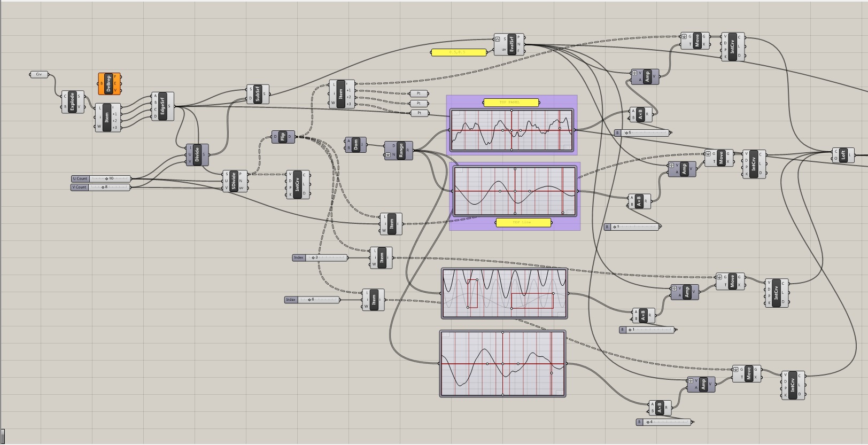Screen dimensions: 868x445
Task: Click the V Count slider
Action: click(x=100, y=187)
